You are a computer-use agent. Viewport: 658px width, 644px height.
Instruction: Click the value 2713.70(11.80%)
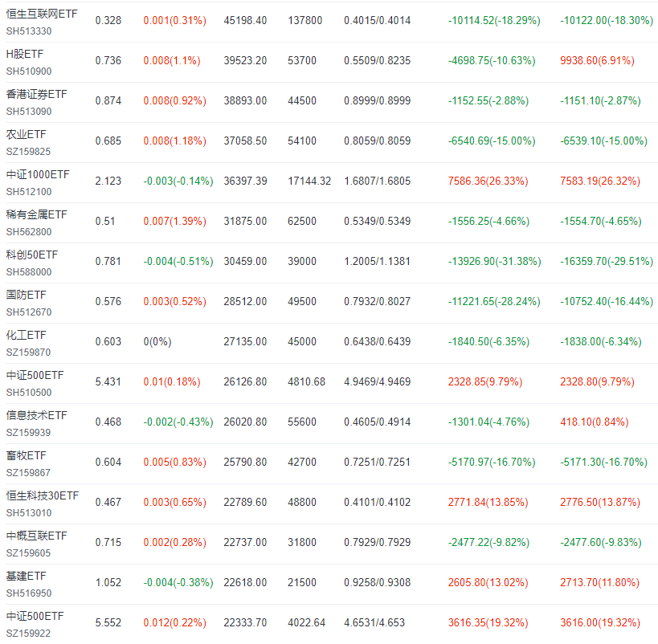(599, 583)
